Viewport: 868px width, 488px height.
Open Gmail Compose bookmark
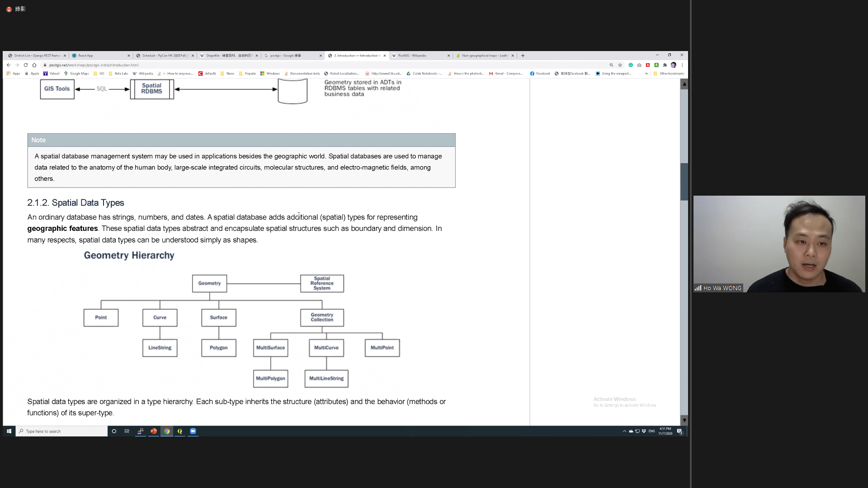point(506,73)
